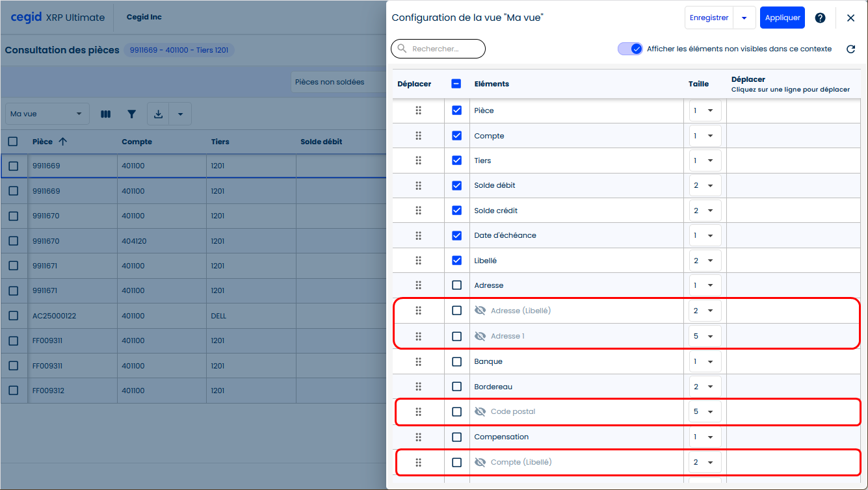Close the view configuration panel
The height and width of the screenshot is (490, 868).
(x=850, y=18)
